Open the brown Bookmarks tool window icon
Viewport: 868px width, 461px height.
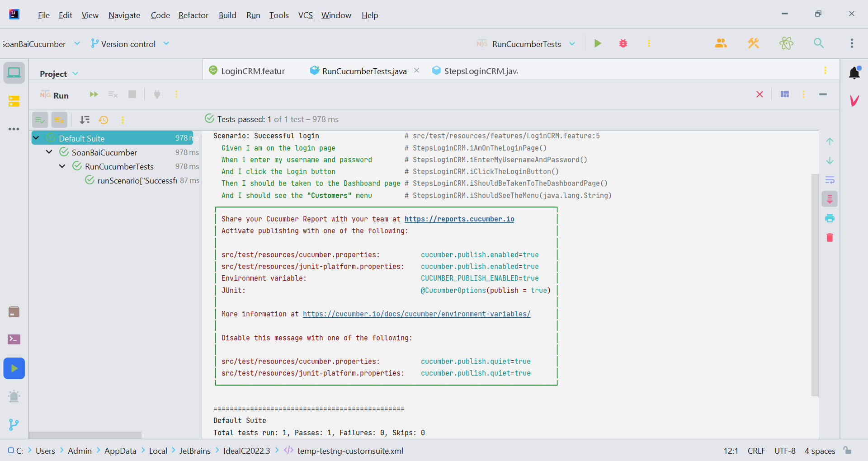14,312
